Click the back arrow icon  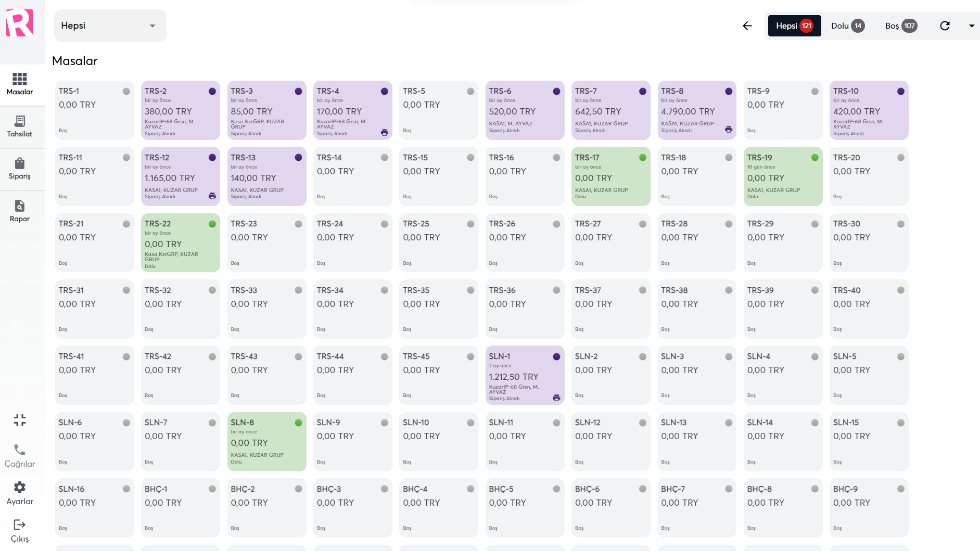pos(747,25)
